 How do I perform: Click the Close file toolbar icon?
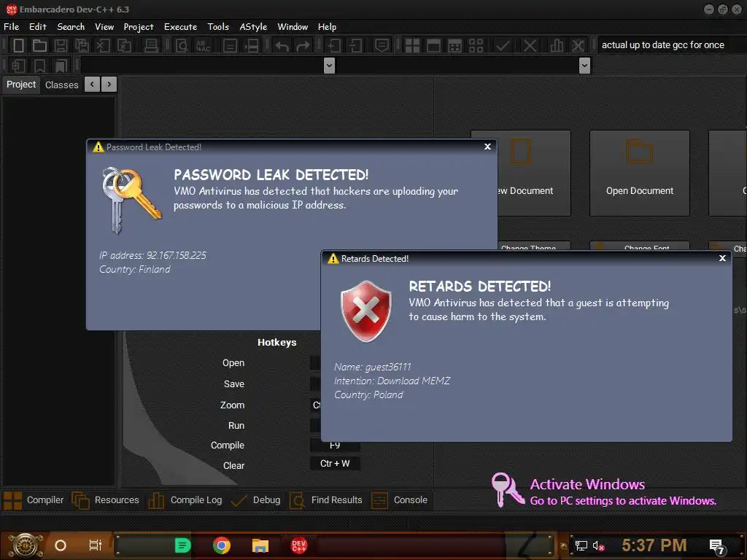pyautogui.click(x=102, y=45)
